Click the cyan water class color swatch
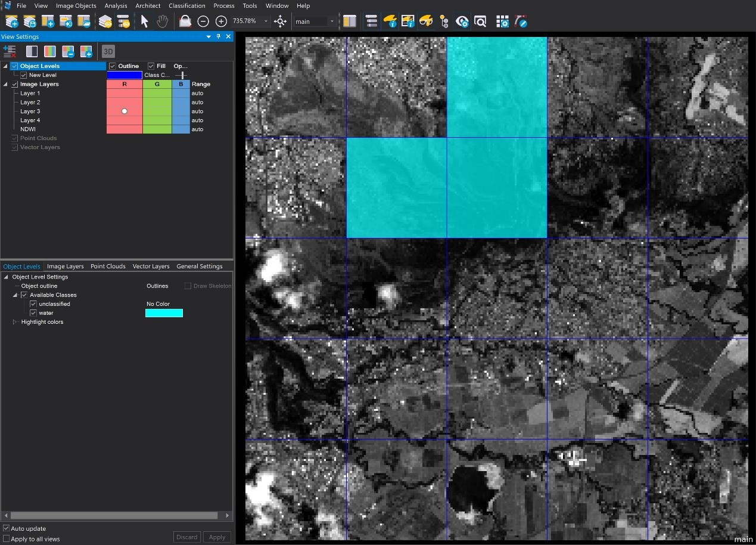756x545 pixels. pos(164,313)
